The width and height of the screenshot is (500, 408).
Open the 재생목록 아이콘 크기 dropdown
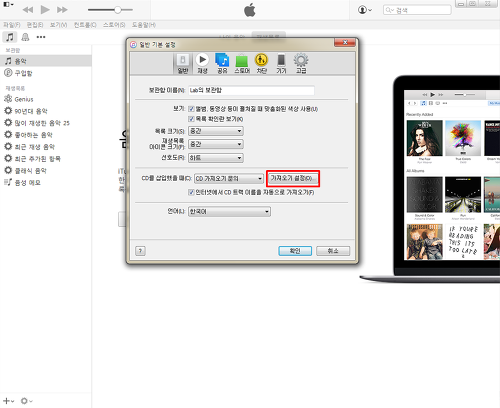[216, 144]
